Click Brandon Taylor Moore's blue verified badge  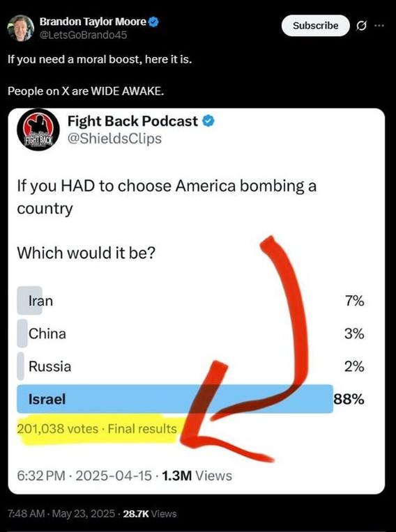tap(154, 22)
